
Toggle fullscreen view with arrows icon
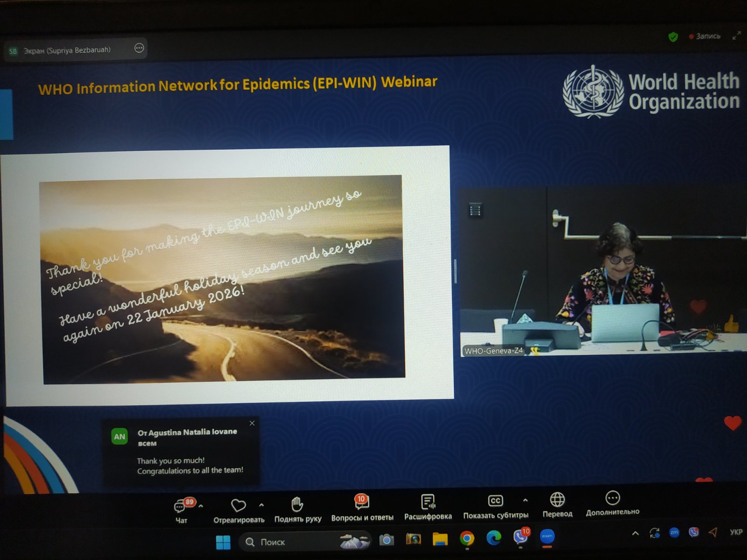pyautogui.click(x=736, y=35)
